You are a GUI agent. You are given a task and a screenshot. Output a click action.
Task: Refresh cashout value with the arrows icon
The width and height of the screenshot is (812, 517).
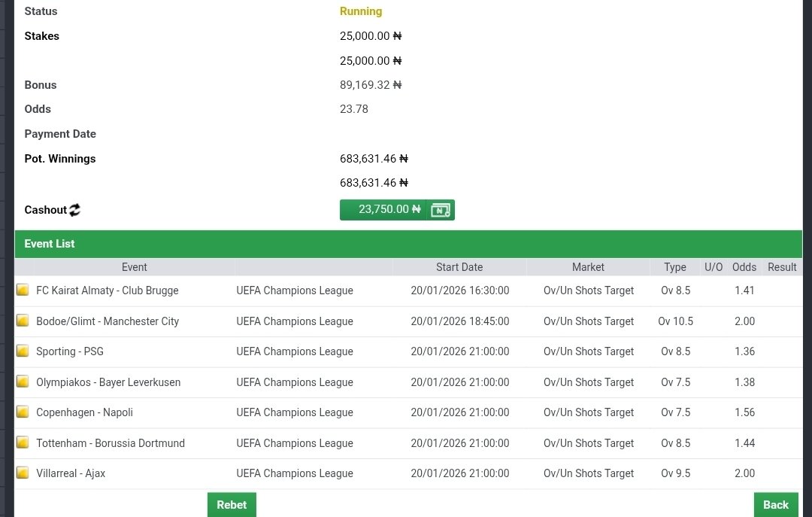pos(74,210)
